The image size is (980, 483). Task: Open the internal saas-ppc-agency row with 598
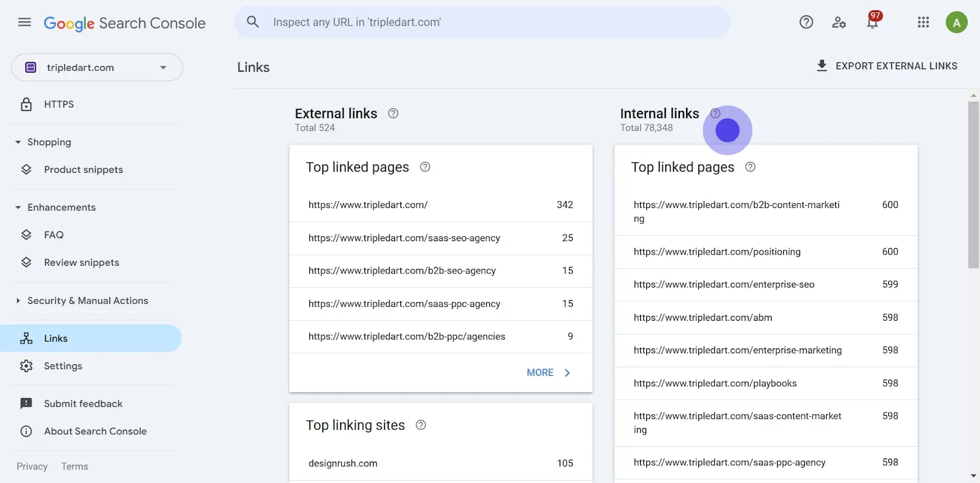[766, 463]
